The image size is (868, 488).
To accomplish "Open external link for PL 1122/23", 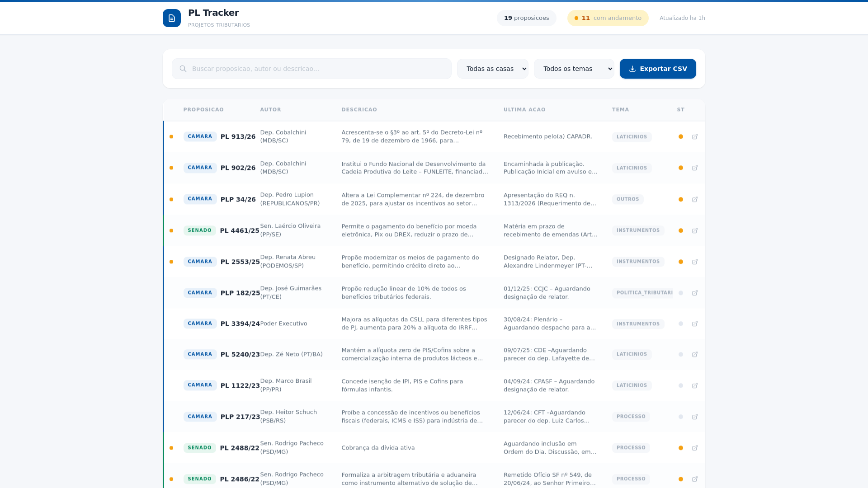I will [695, 385].
